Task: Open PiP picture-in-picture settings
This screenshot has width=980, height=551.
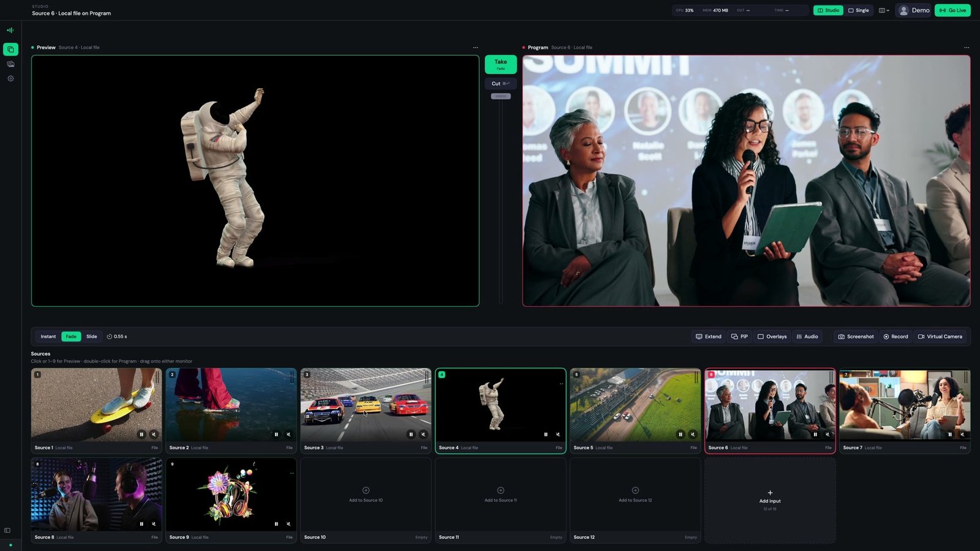Action: (x=739, y=337)
